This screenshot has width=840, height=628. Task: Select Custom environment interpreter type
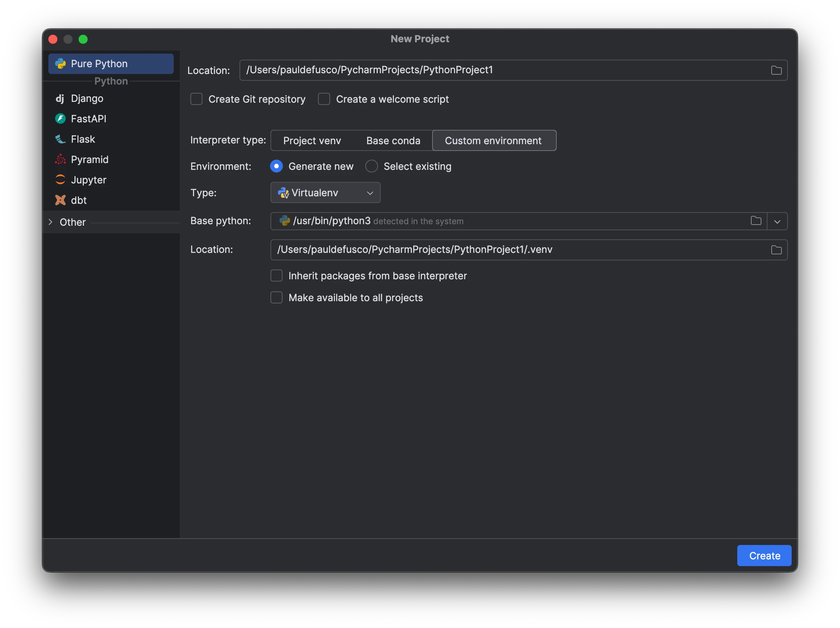pyautogui.click(x=494, y=141)
